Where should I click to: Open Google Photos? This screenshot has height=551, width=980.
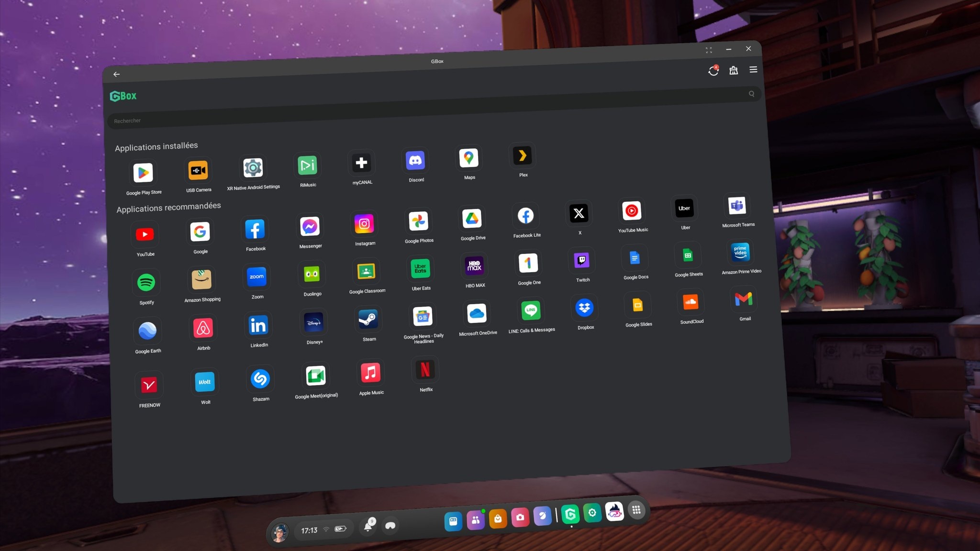click(418, 221)
